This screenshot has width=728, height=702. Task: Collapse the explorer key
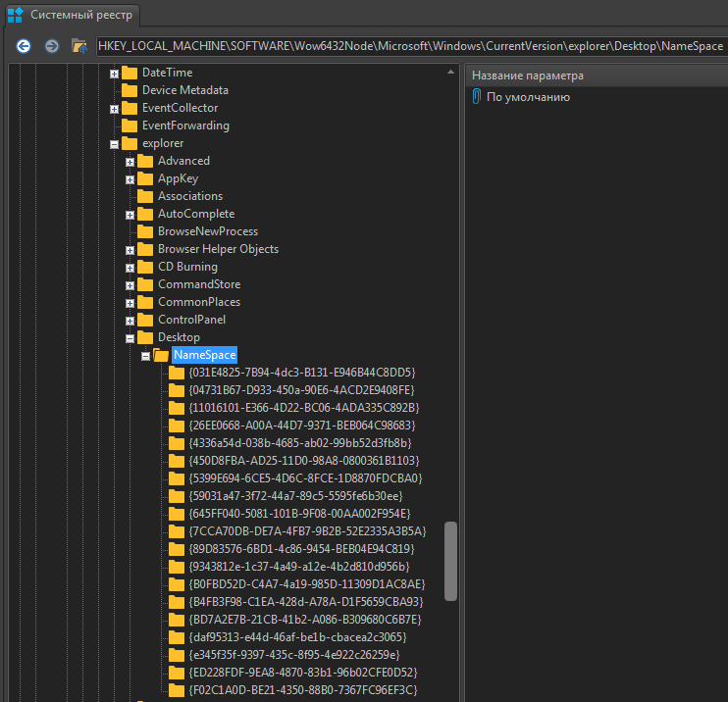[114, 144]
